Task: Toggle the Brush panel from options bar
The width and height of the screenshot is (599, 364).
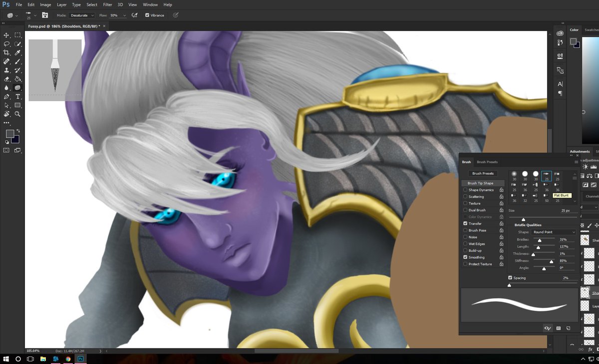Action: point(45,15)
